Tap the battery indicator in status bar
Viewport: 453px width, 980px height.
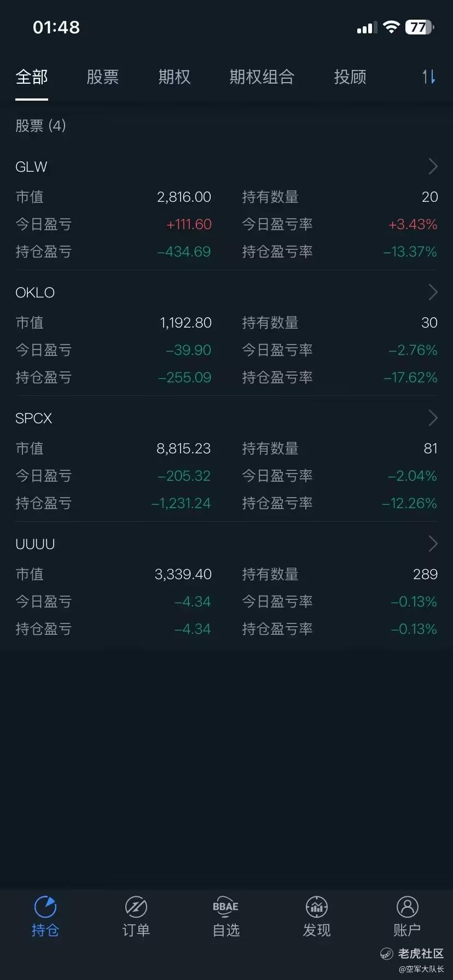[x=420, y=27]
